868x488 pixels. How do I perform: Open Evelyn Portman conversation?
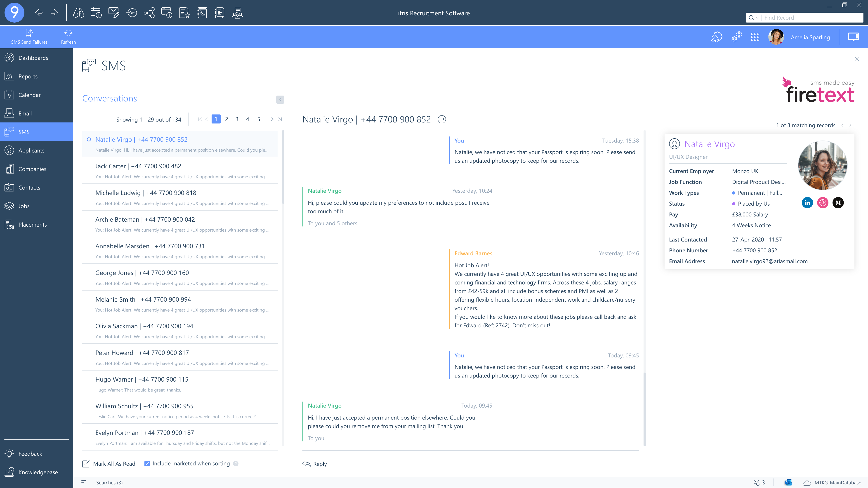point(180,437)
